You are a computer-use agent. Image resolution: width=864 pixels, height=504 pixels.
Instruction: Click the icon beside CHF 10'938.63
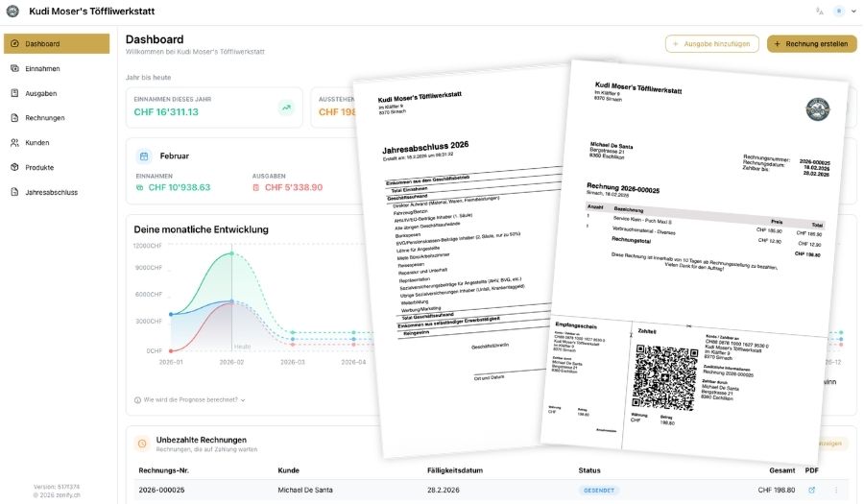point(139,188)
